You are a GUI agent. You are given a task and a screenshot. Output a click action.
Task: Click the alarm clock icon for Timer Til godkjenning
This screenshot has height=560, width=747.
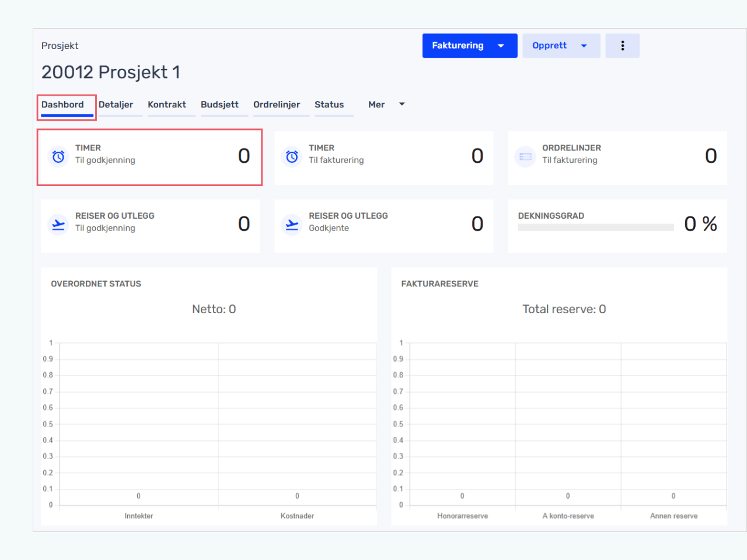click(58, 156)
